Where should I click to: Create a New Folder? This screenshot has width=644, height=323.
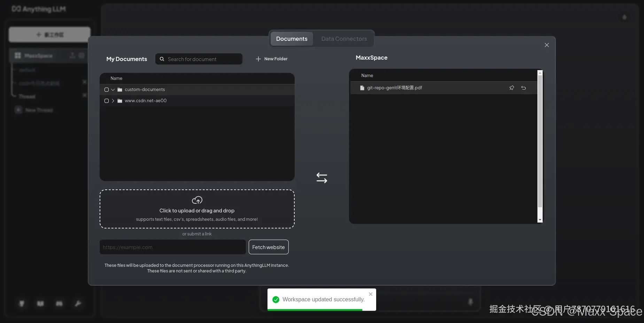click(x=272, y=59)
